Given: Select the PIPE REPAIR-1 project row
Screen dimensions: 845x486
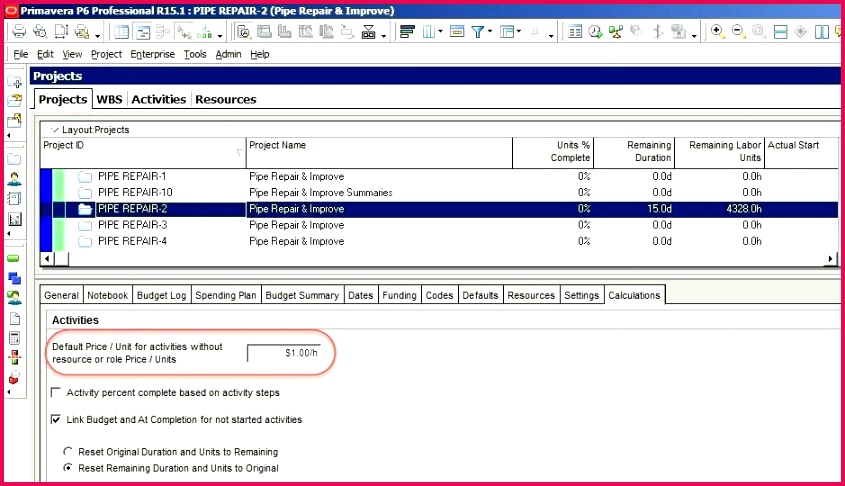Looking at the screenshot, I should click(439, 176).
